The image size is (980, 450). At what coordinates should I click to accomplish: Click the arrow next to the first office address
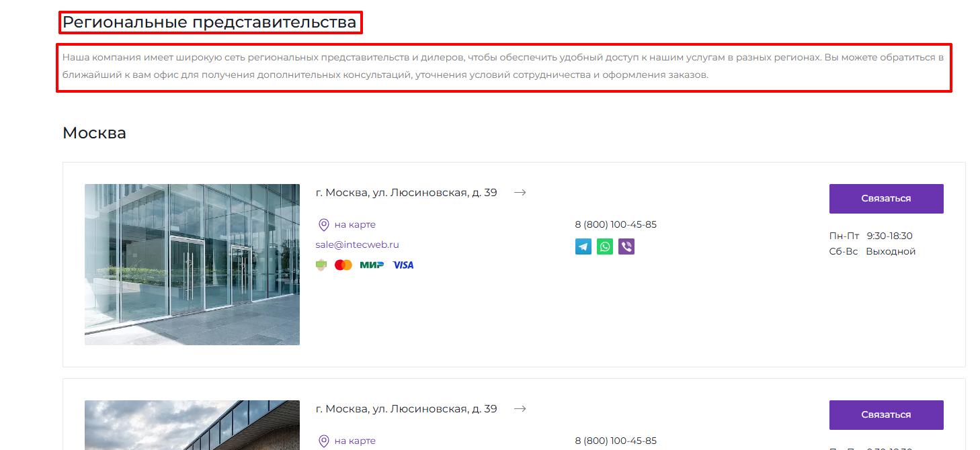point(520,193)
